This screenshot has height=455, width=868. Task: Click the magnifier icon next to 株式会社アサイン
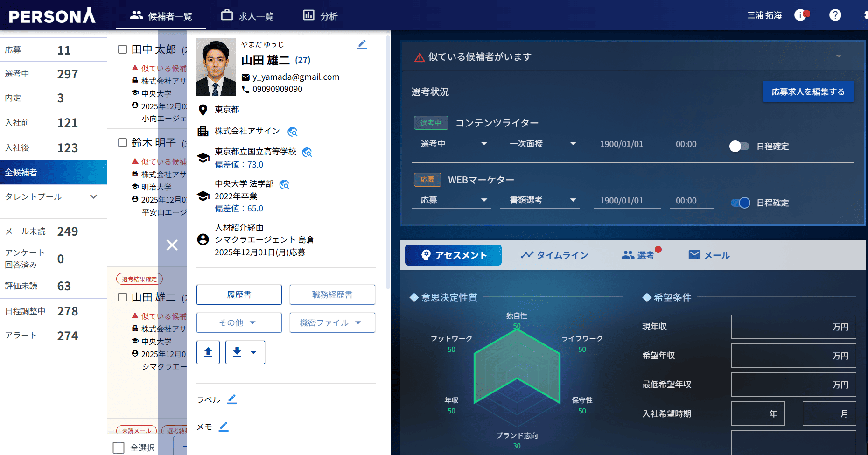point(293,132)
